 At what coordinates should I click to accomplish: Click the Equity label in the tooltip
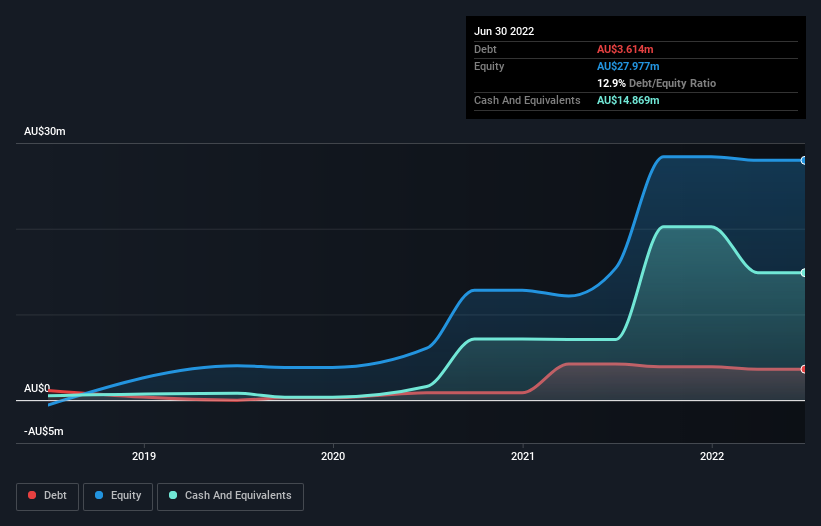pos(489,66)
